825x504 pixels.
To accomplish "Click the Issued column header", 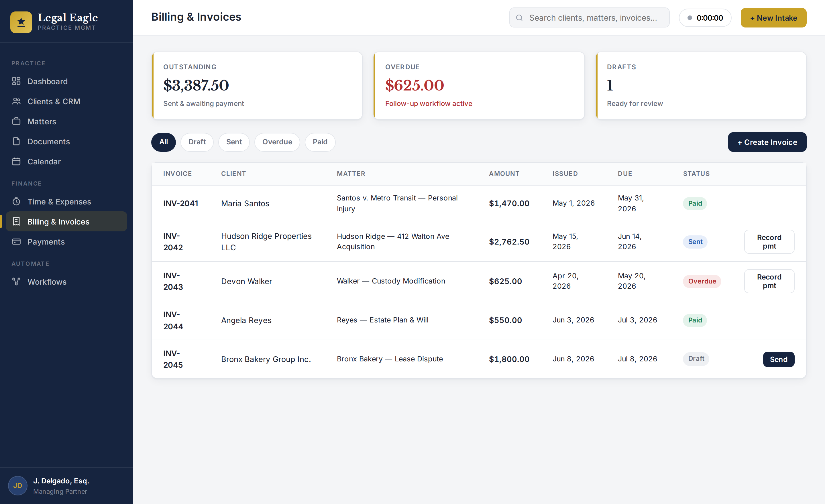I will tap(565, 173).
